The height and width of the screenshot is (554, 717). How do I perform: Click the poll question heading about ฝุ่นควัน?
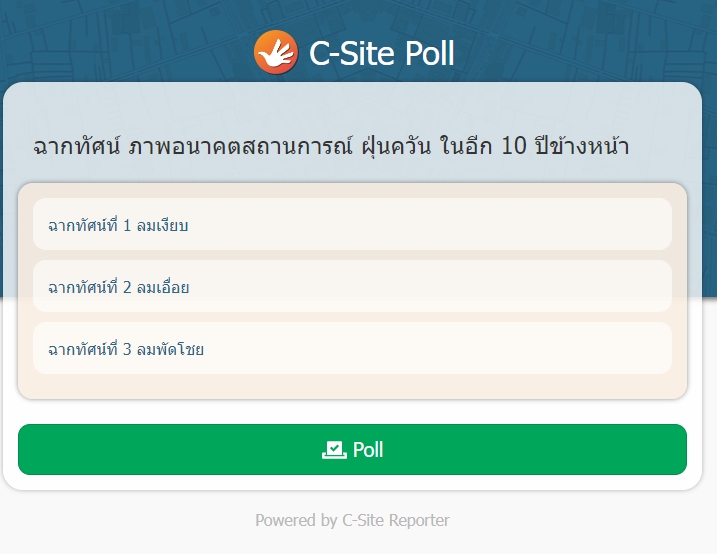pyautogui.click(x=331, y=146)
